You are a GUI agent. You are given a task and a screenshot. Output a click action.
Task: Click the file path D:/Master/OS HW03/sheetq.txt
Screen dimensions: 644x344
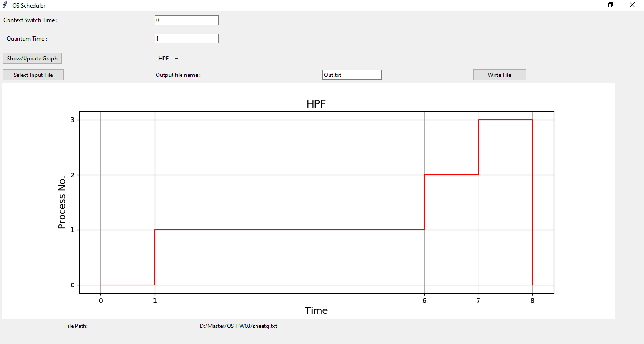tap(239, 326)
